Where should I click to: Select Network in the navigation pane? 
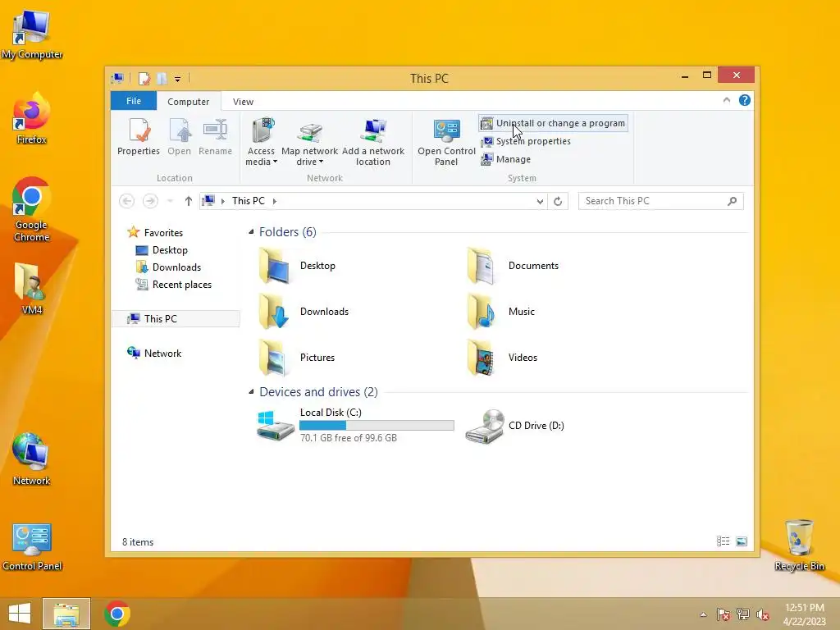[x=154, y=353]
